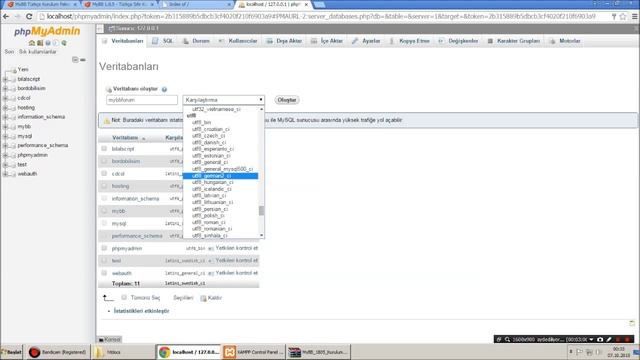Open the MyBB video file on the taskbar
640x360 pixels.
click(318, 352)
